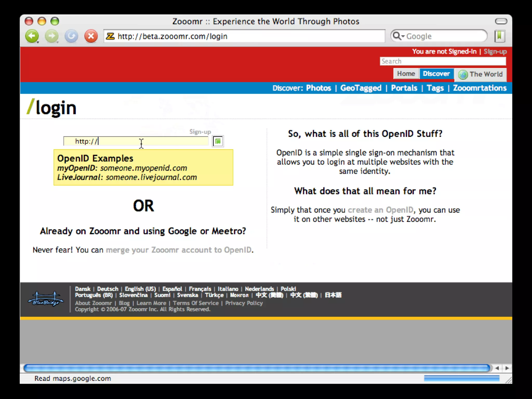The height and width of the screenshot is (399, 532).
Task: Click the grey Sign-up link above the OpenID field
Action: point(200,132)
